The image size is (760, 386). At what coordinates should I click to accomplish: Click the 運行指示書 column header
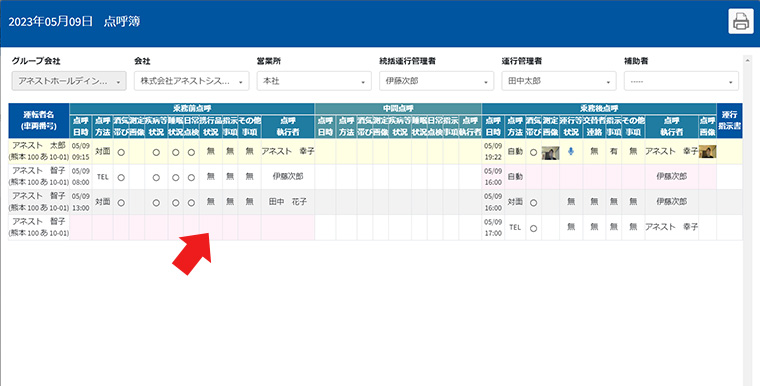(729, 120)
